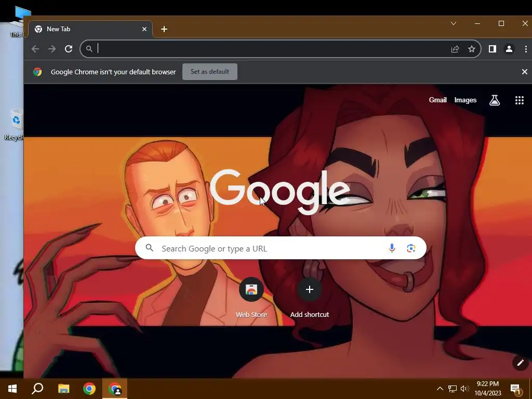Minimize the Chrome window
This screenshot has height=399, width=532.
477,23
